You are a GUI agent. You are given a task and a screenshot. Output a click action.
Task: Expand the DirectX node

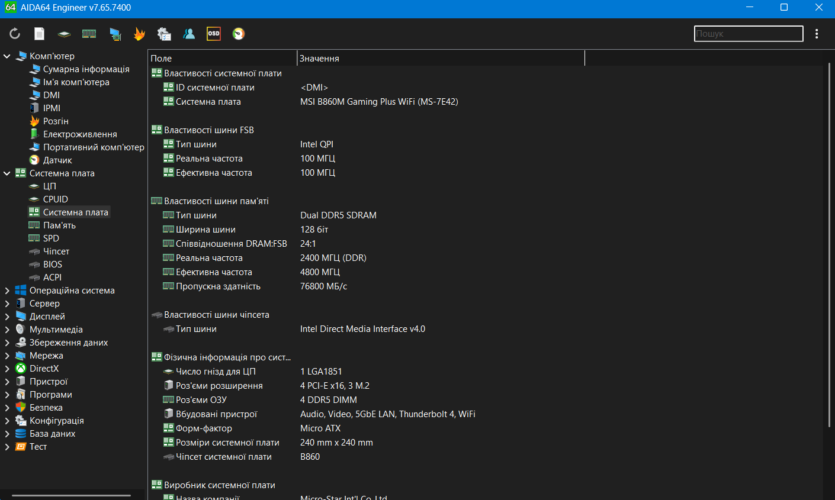point(7,369)
